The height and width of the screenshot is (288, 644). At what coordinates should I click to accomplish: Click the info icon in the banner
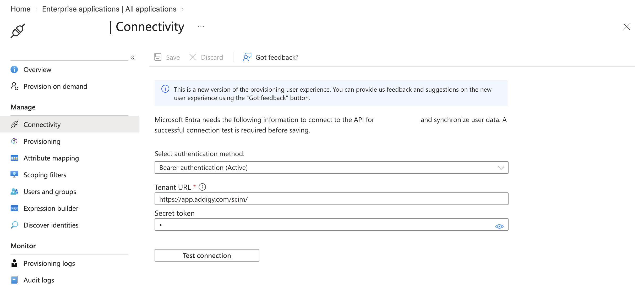[x=165, y=89]
